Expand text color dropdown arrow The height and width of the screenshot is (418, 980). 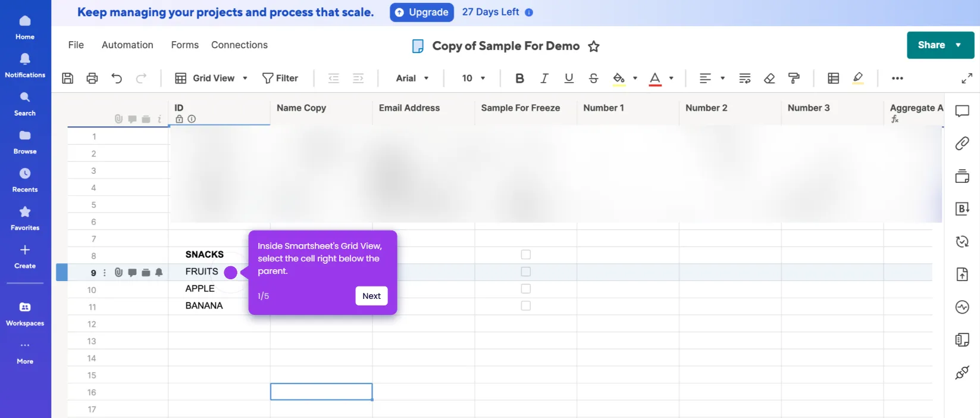click(671, 78)
